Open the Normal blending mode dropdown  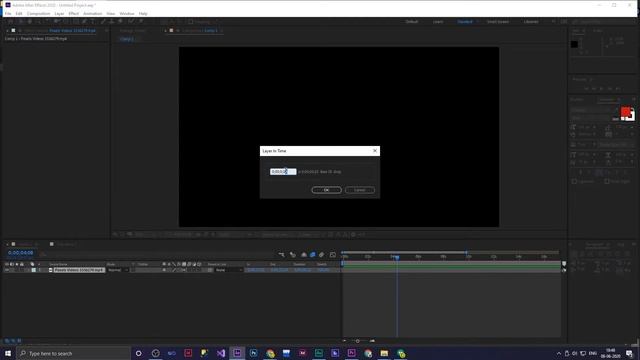pos(118,270)
